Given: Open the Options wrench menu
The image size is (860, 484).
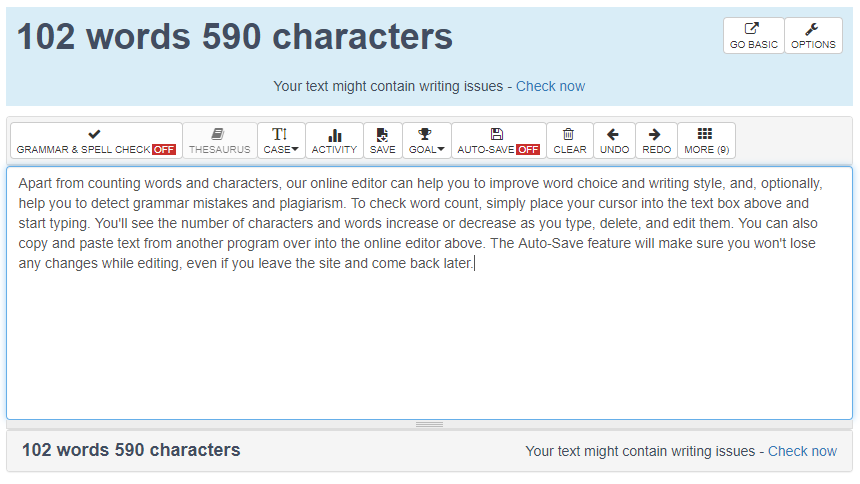Looking at the screenshot, I should (813, 36).
